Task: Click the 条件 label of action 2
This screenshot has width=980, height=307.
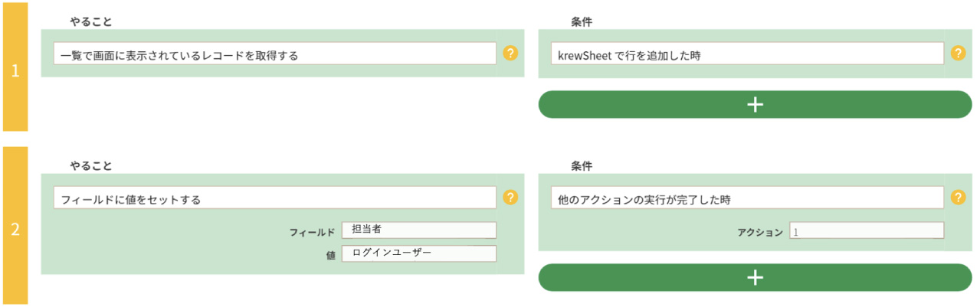Action: [582, 166]
